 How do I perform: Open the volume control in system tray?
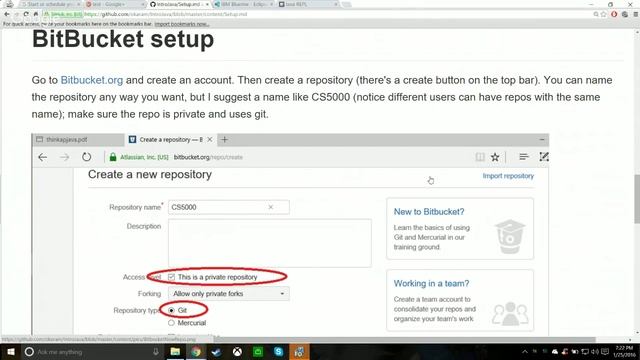pos(595,351)
